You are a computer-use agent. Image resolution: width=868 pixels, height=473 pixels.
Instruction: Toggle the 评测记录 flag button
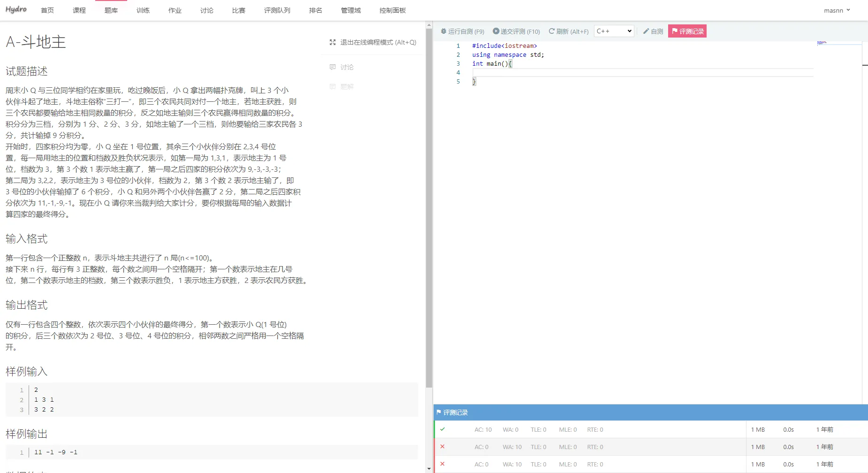[687, 31]
